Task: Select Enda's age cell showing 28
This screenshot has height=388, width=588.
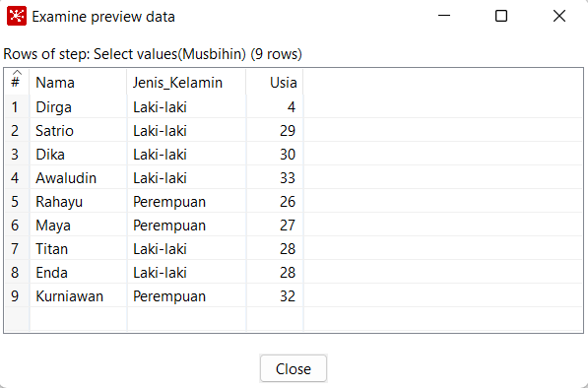Action: click(x=275, y=273)
